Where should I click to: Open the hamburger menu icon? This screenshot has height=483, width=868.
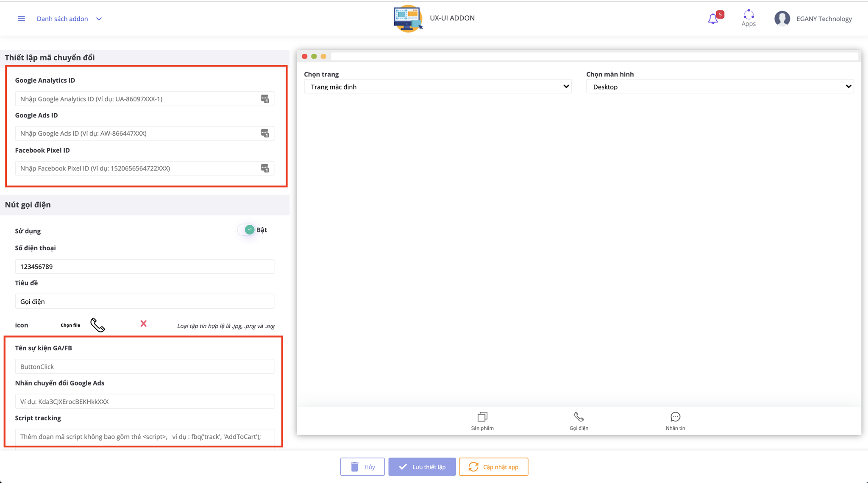(21, 19)
